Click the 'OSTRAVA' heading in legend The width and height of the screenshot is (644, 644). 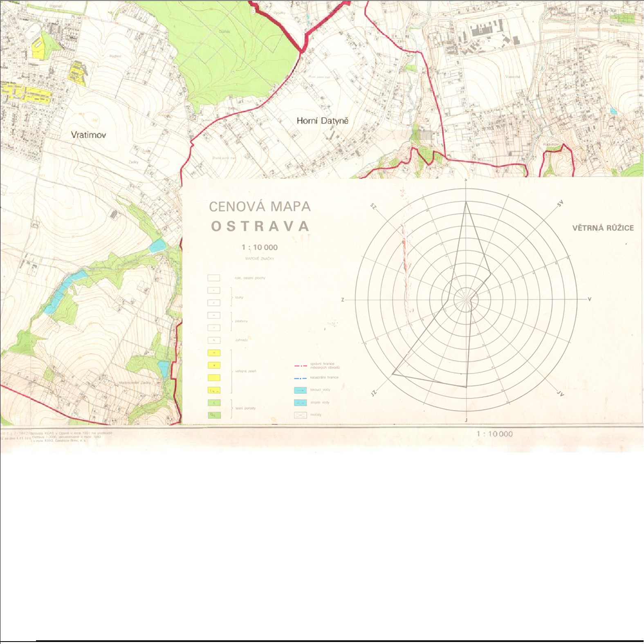point(260,226)
